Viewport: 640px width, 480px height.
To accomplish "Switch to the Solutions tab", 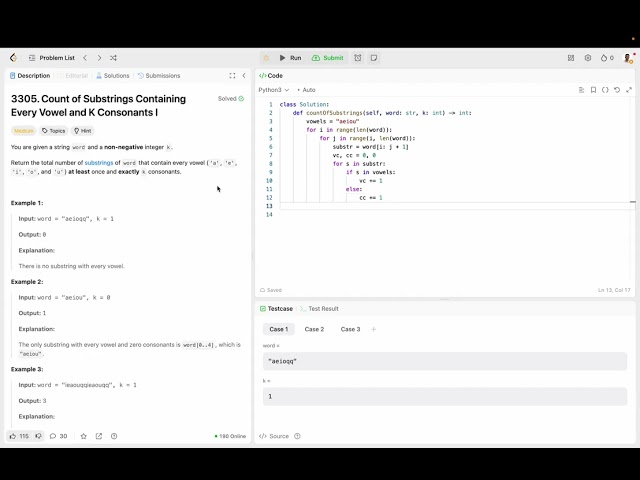I will point(113,76).
